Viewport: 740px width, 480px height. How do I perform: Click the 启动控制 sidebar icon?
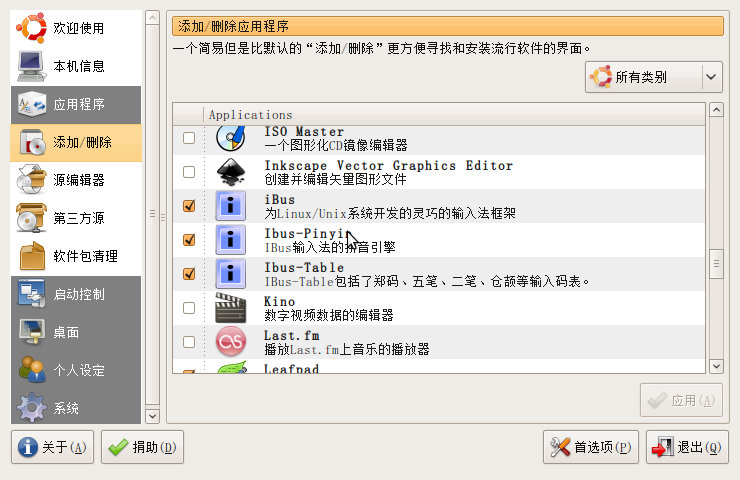click(32, 294)
